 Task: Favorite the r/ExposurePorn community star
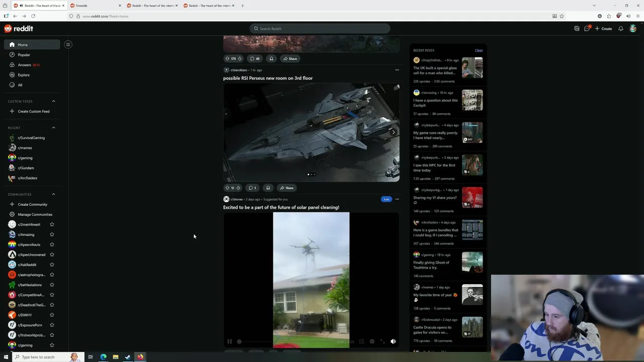(52, 325)
